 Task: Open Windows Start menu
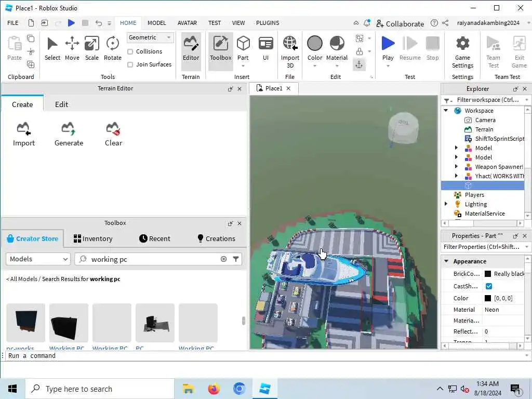12,389
